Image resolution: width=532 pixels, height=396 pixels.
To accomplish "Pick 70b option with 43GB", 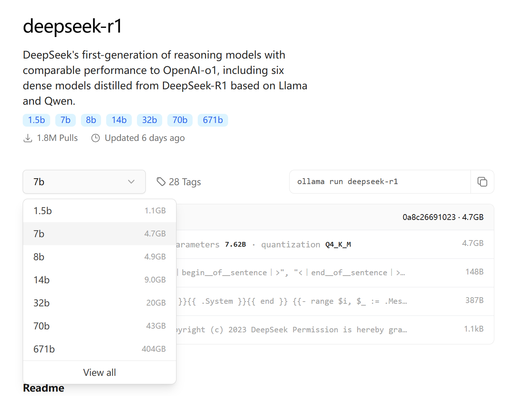I will (x=100, y=326).
